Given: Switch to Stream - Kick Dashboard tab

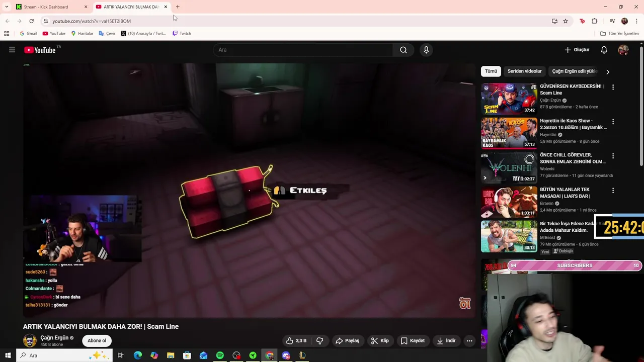Looking at the screenshot, I should pyautogui.click(x=50, y=7).
